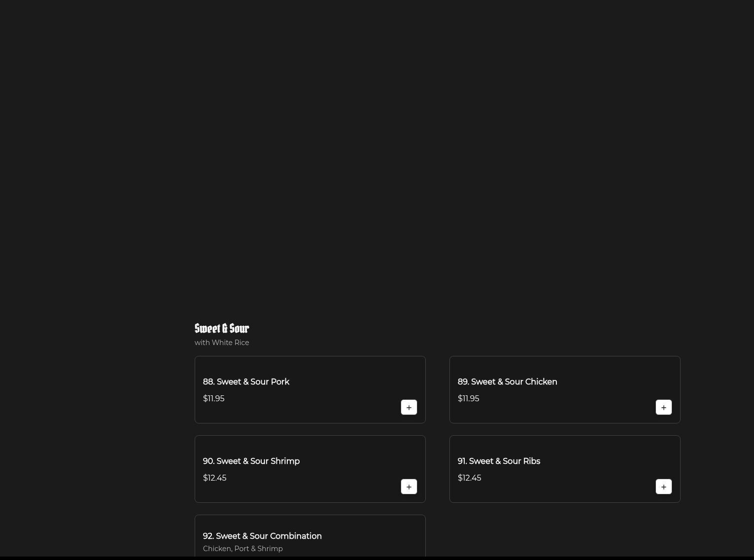Click the 'with White Rice' subtitle
Viewport: 754px width, 560px height.
pyautogui.click(x=222, y=343)
